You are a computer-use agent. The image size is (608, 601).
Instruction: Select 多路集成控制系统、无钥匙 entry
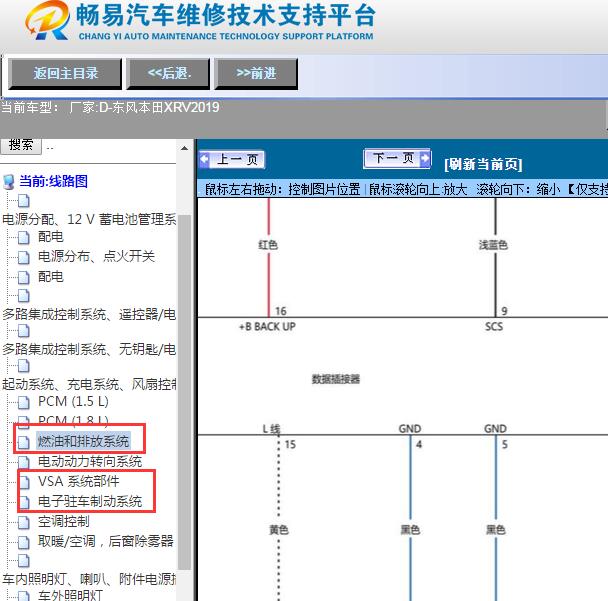(x=89, y=349)
